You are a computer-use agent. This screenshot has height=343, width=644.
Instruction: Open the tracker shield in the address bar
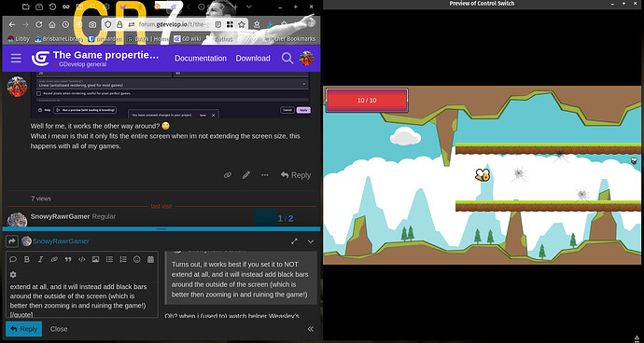(108, 24)
